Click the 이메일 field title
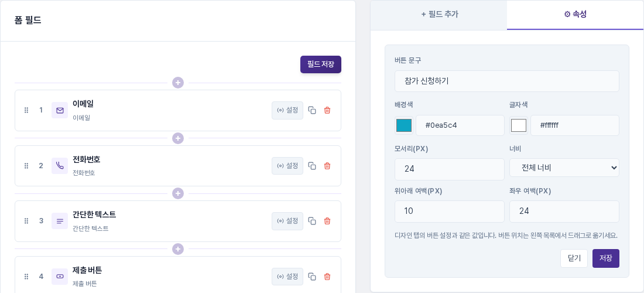Image resolution: width=644 pixels, height=293 pixels. tap(83, 104)
